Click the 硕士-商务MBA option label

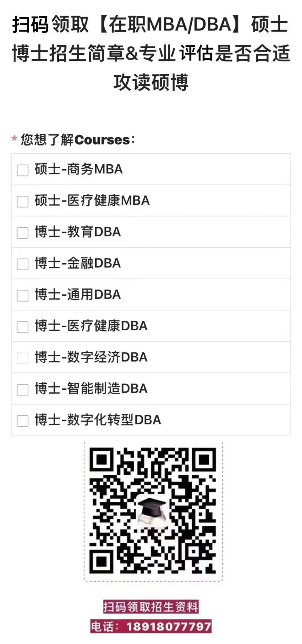pos(79,169)
